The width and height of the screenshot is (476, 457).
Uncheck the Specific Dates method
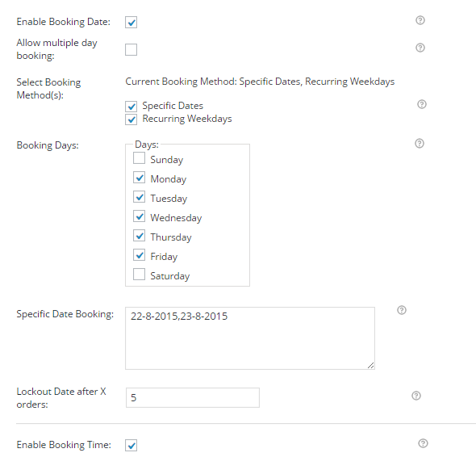pos(132,107)
